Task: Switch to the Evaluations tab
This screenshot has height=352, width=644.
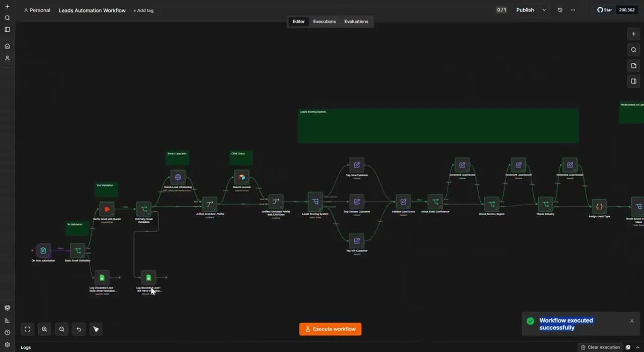Action: point(356,22)
